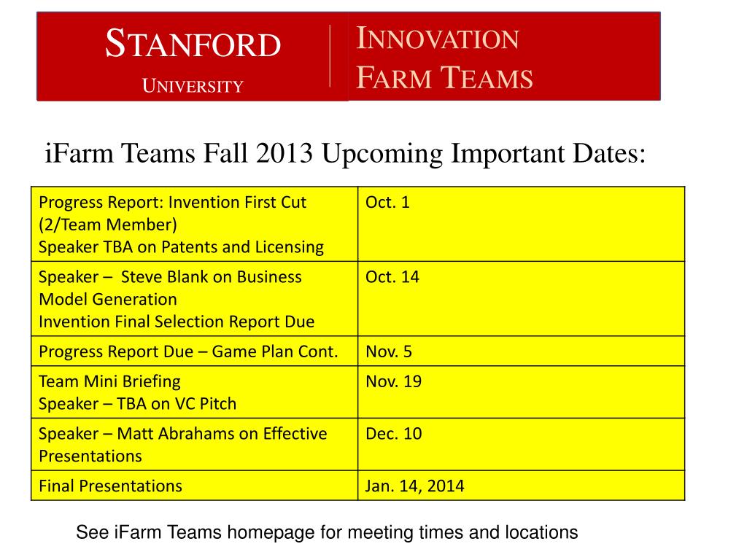
Task: Click Invention Final Selection Report Due line
Action: tap(177, 322)
